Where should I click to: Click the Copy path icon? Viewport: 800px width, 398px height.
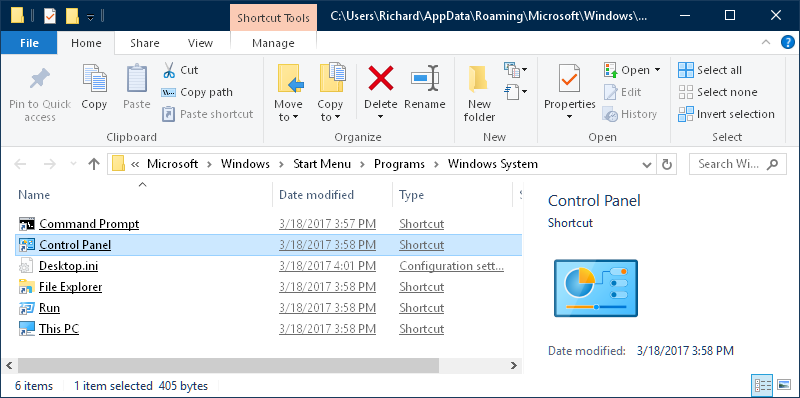click(x=169, y=93)
